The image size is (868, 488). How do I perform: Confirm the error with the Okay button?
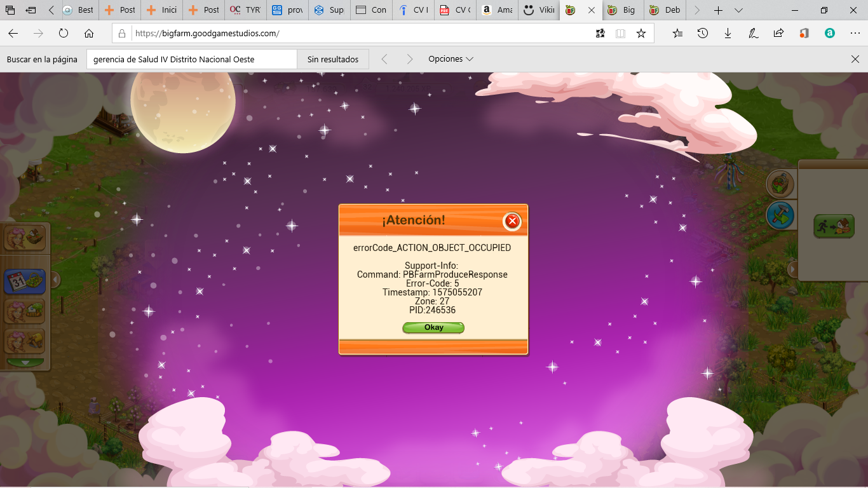pos(433,328)
